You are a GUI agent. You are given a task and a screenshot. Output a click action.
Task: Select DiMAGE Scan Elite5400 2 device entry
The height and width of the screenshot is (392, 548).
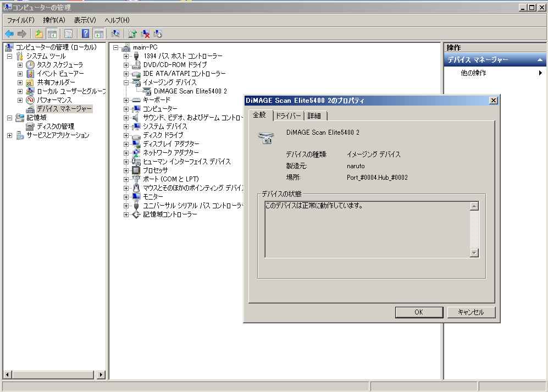[190, 91]
